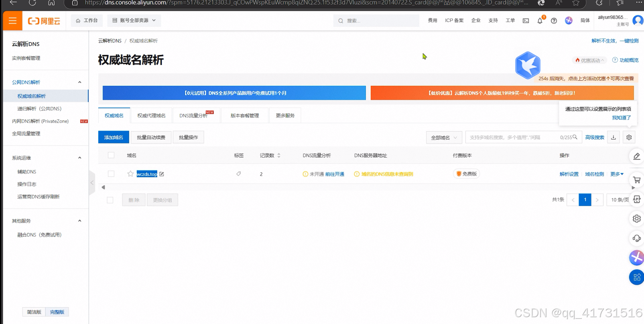644x324 pixels.
Task: Click the Aliyun logo
Action: click(44, 21)
